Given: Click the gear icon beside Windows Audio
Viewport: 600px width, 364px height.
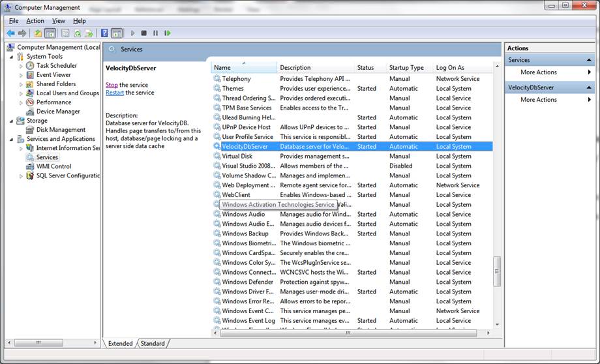Looking at the screenshot, I should tap(217, 214).
